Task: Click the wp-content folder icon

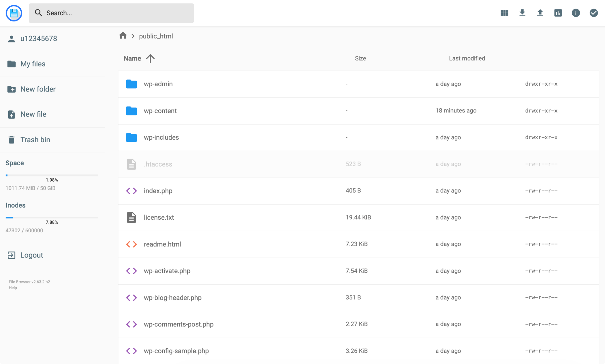Action: coord(131,111)
